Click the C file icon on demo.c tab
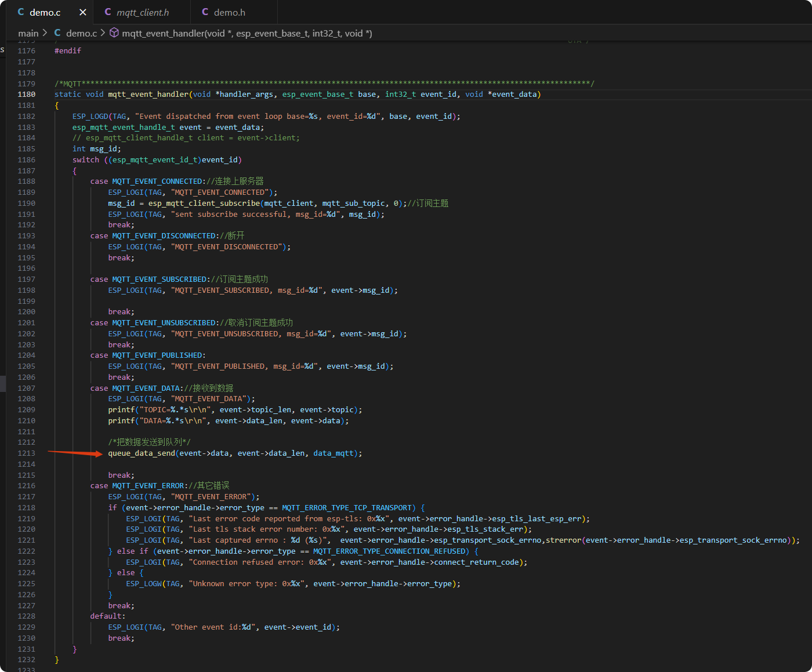The height and width of the screenshot is (672, 812). 21,12
